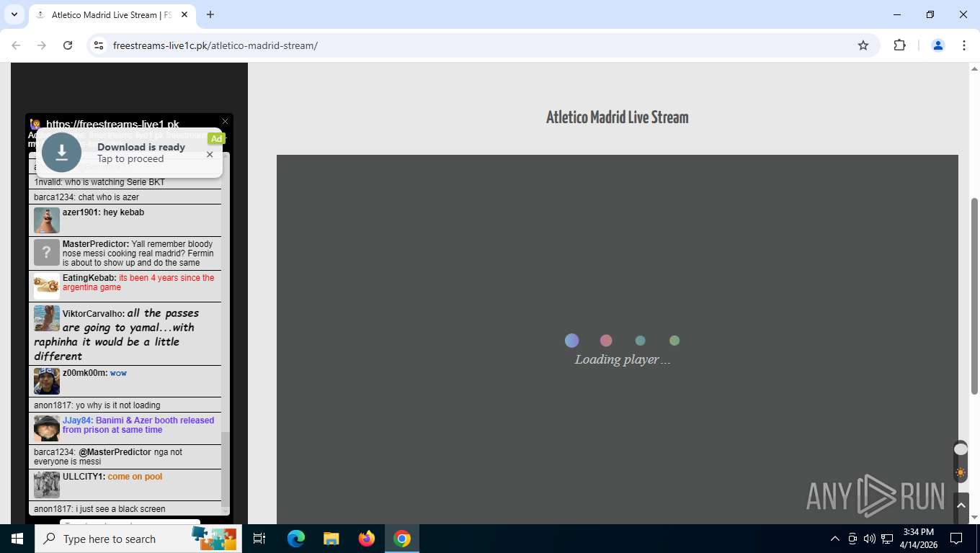Click ViktorCarvalho's avatar picture
The width and height of the screenshot is (980, 553).
point(47,319)
